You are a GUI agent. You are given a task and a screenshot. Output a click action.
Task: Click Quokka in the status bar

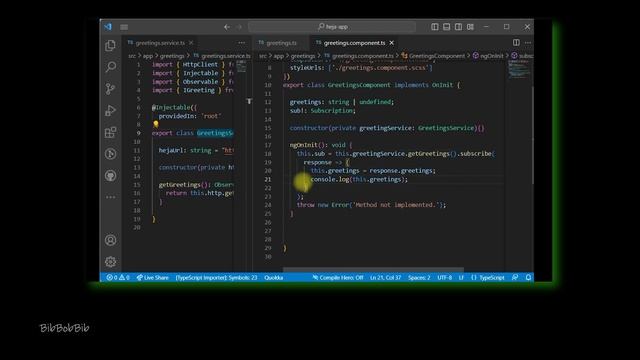pyautogui.click(x=273, y=278)
